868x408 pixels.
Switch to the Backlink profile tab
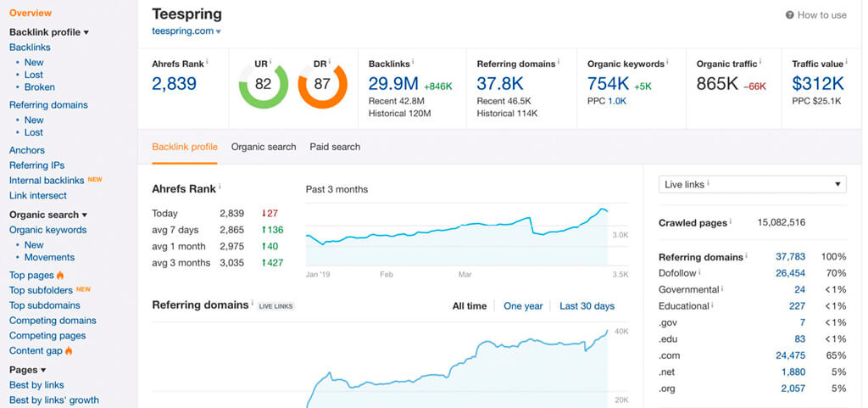pos(185,147)
